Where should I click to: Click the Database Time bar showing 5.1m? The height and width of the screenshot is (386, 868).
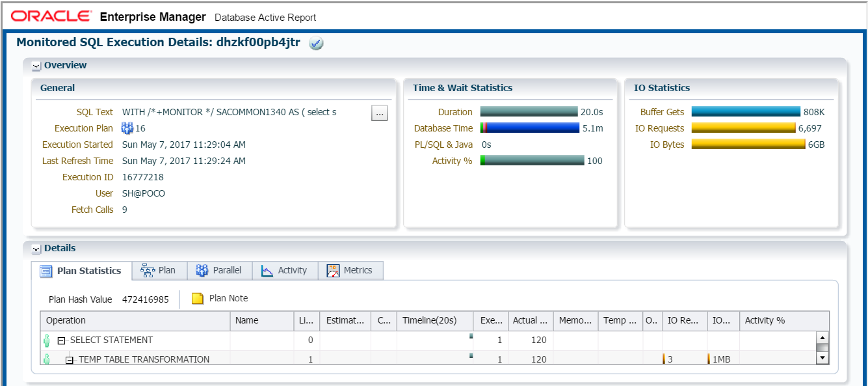pos(530,128)
